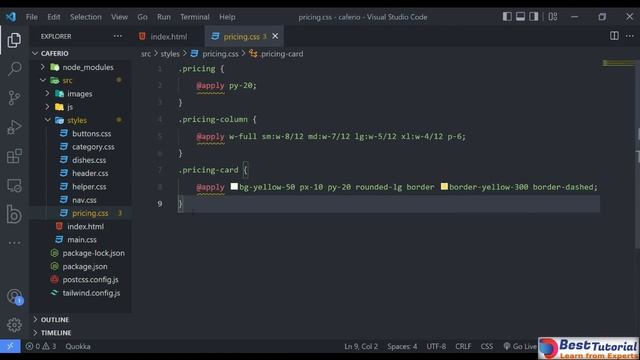
Task: Split the editor to the right
Action: (x=614, y=36)
